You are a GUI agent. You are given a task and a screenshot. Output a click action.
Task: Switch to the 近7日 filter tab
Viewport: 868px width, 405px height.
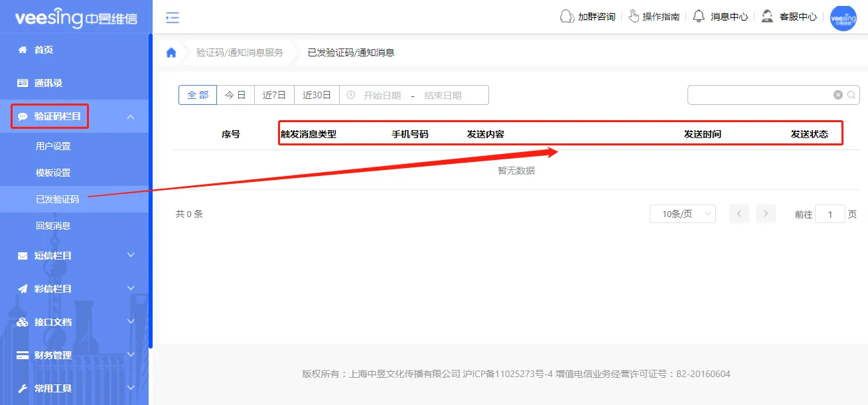(273, 94)
